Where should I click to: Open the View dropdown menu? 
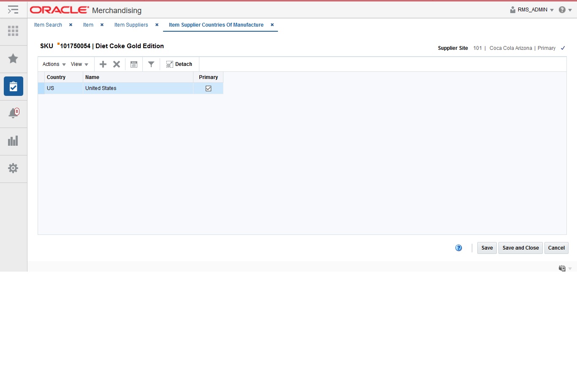[79, 64]
